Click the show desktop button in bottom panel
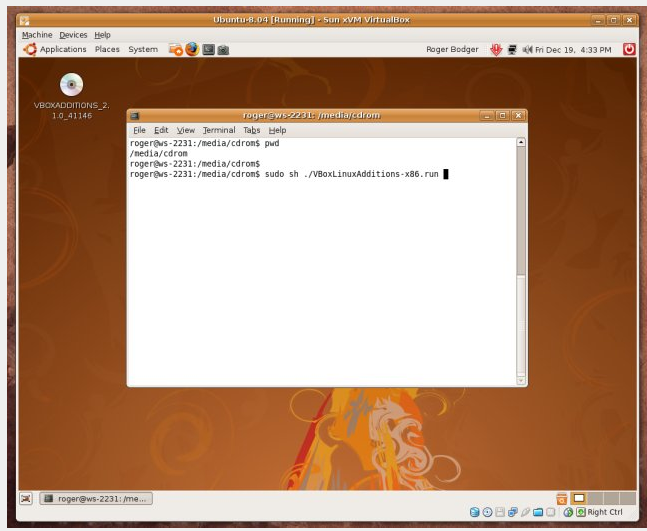This screenshot has width=647, height=531. coord(26,499)
